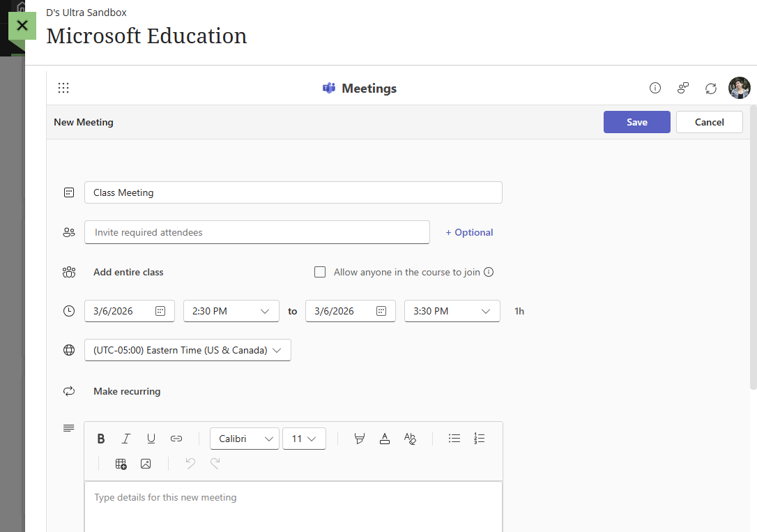Expand the 2:30 PM start time dropdown
This screenshot has height=532, width=757.
(x=231, y=312)
